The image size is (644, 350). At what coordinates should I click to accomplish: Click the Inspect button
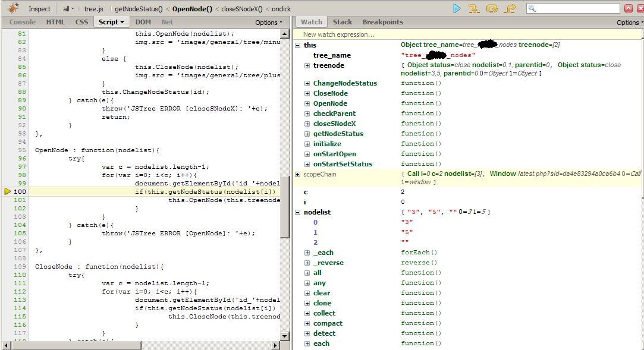point(39,9)
